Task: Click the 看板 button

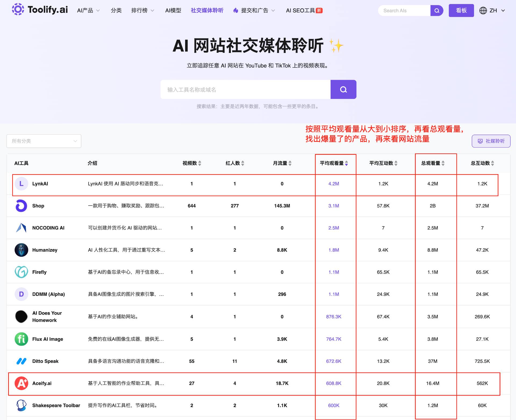Action: pyautogui.click(x=461, y=10)
